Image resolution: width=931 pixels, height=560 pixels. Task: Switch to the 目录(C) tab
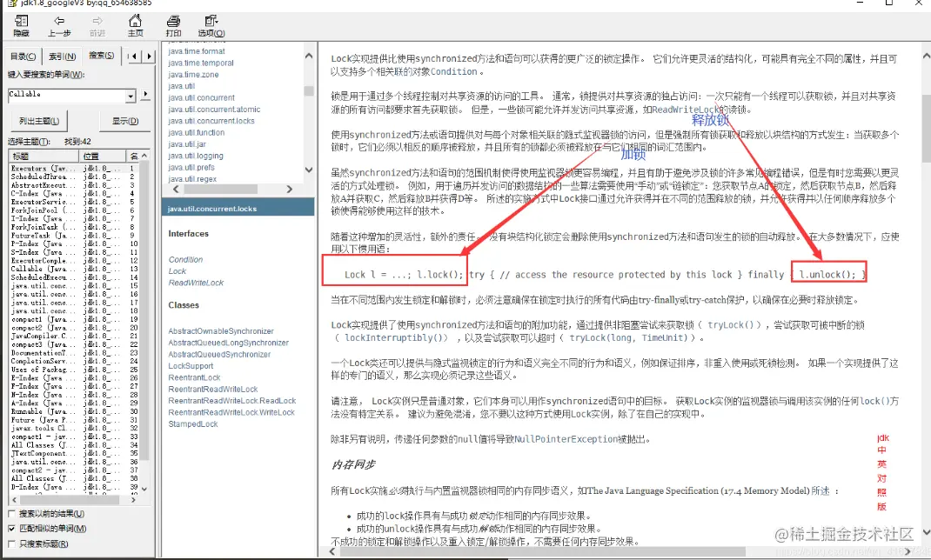[23, 57]
